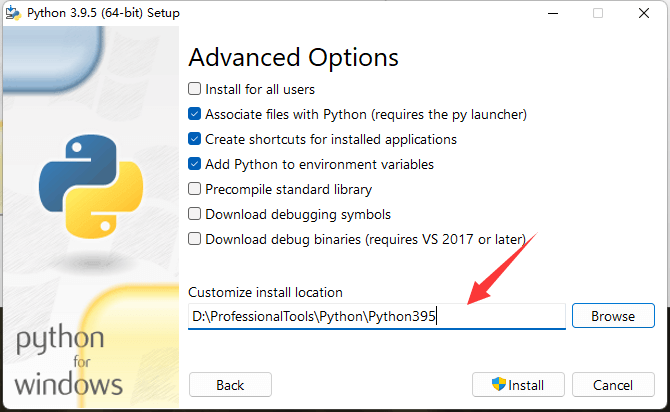Cancel the Python setup

[613, 385]
